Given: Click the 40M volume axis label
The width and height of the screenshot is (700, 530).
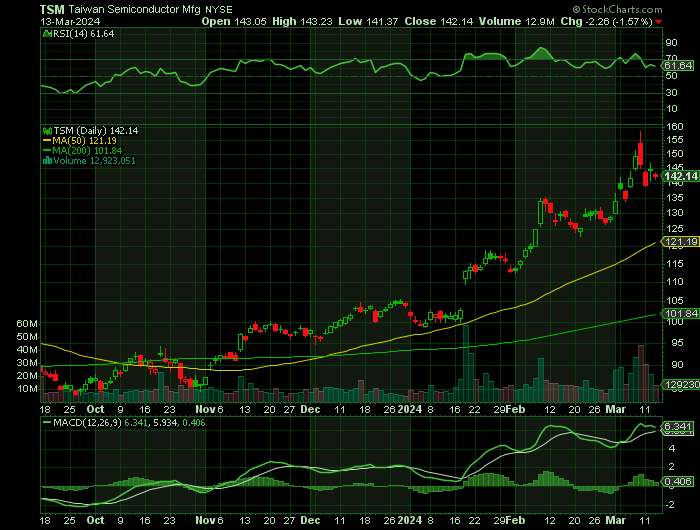Looking at the screenshot, I should (27, 350).
